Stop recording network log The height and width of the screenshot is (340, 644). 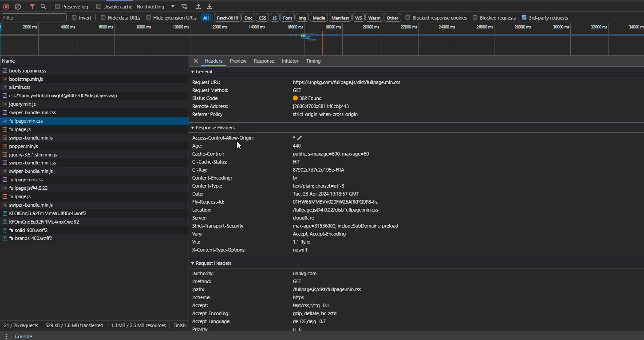[x=6, y=7]
